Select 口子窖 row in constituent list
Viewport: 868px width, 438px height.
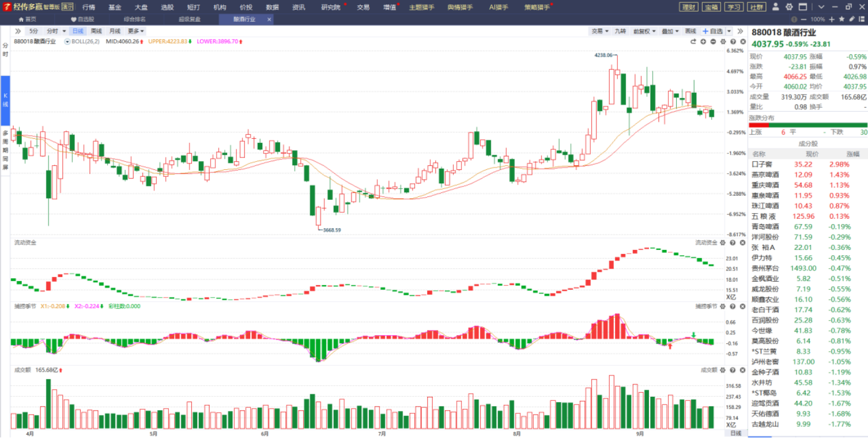pyautogui.click(x=808, y=164)
